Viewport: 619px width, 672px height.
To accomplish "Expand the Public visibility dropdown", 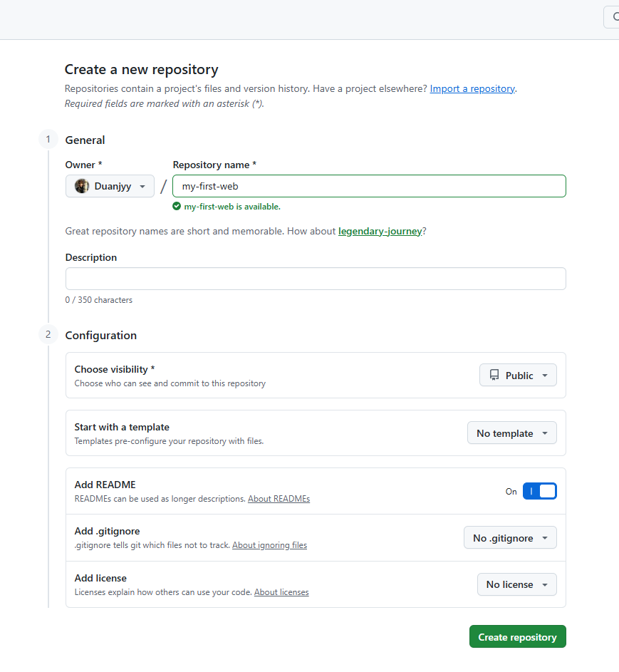I will (x=518, y=376).
